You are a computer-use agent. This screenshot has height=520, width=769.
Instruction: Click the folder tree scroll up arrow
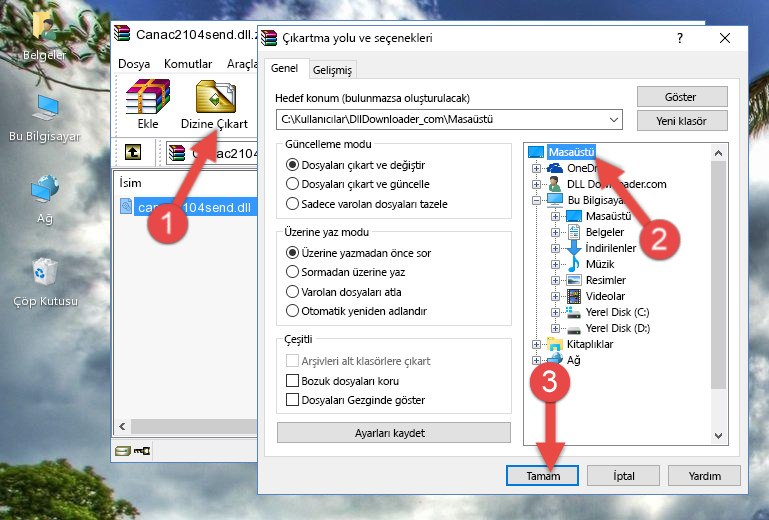point(718,153)
